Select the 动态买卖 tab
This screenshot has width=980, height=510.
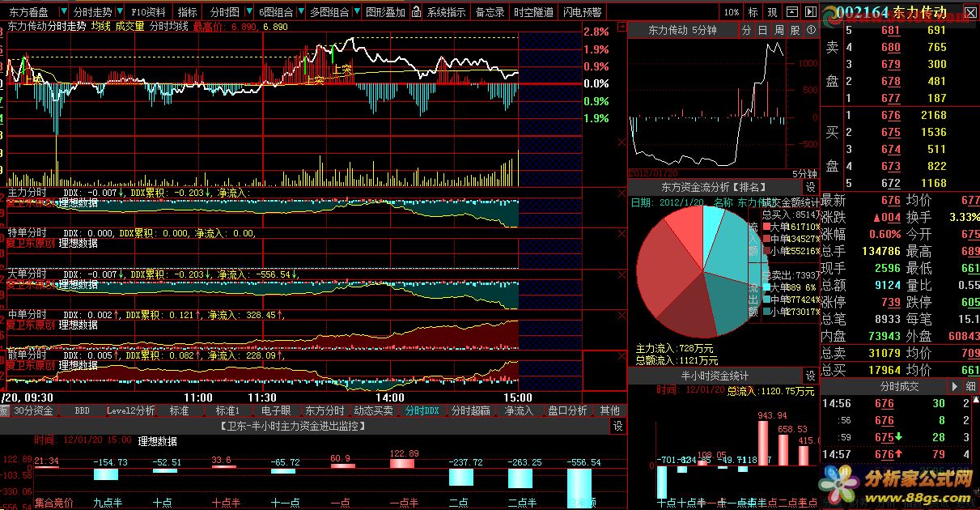coord(373,410)
